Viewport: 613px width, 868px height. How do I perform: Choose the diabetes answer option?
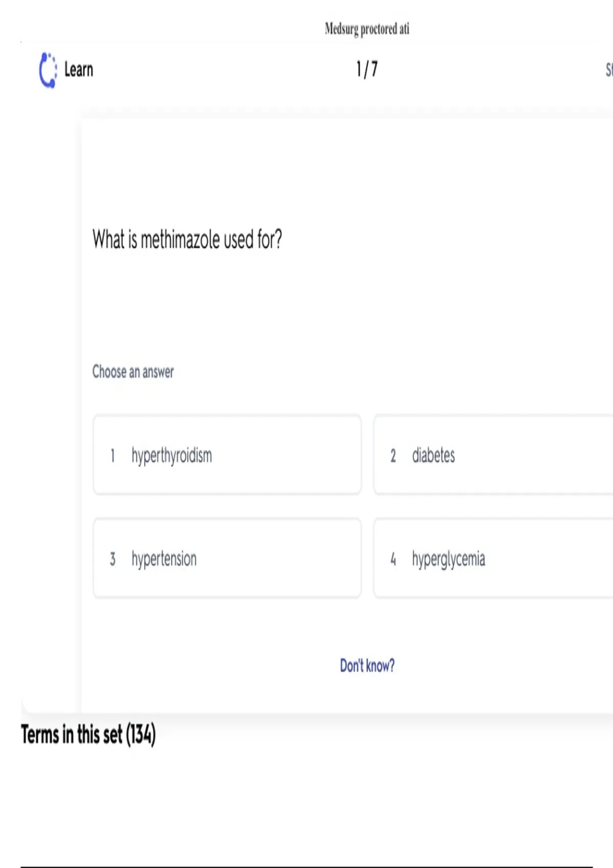coord(493,455)
